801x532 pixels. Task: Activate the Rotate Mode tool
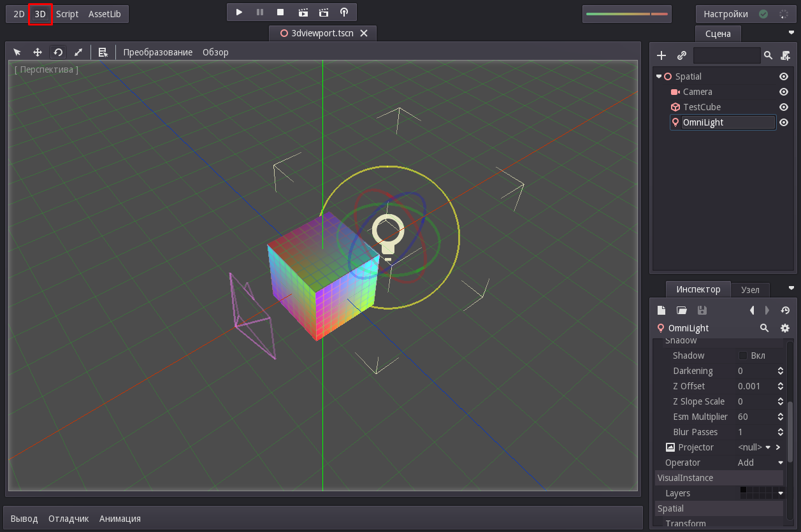[x=58, y=52]
